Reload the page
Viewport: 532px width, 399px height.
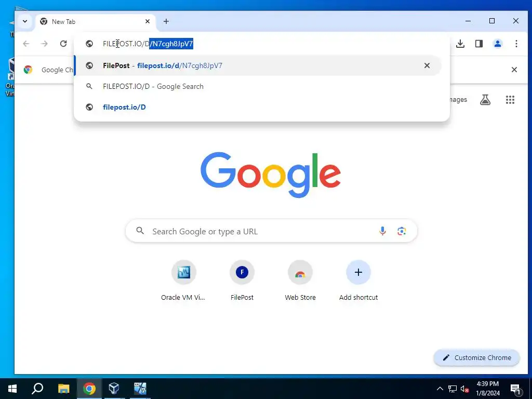(63, 44)
